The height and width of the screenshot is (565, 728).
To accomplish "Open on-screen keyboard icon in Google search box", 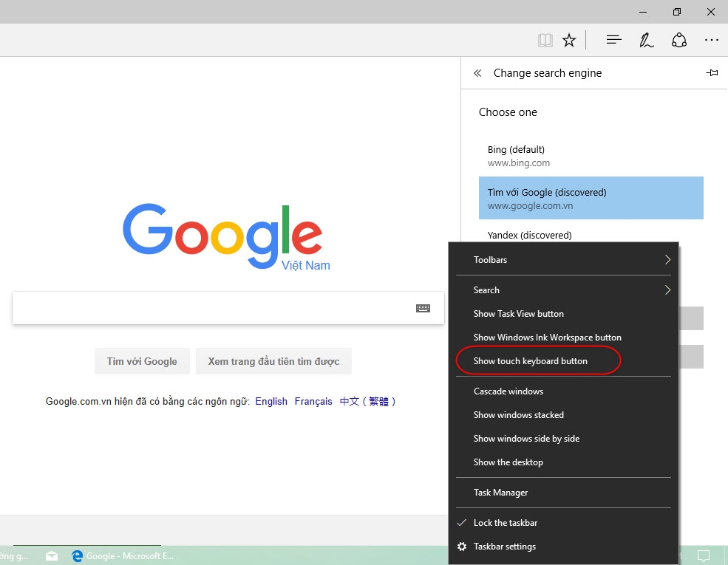I will coord(423,308).
